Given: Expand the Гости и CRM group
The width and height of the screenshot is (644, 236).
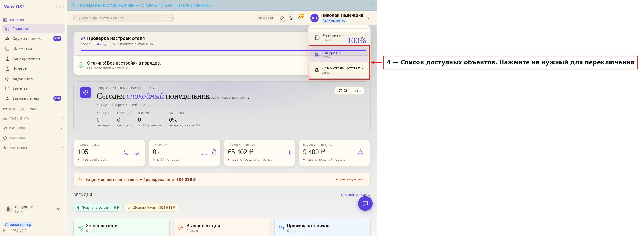Looking at the screenshot, I should 33,119.
